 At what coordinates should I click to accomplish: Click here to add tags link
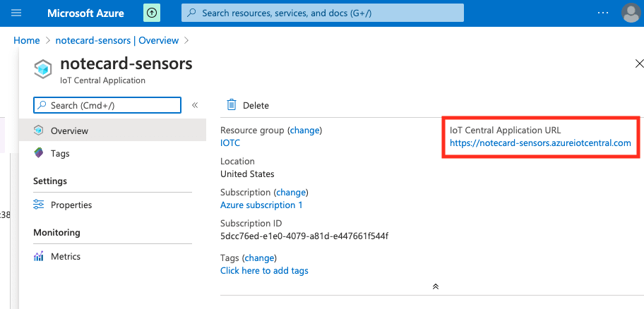(x=264, y=270)
